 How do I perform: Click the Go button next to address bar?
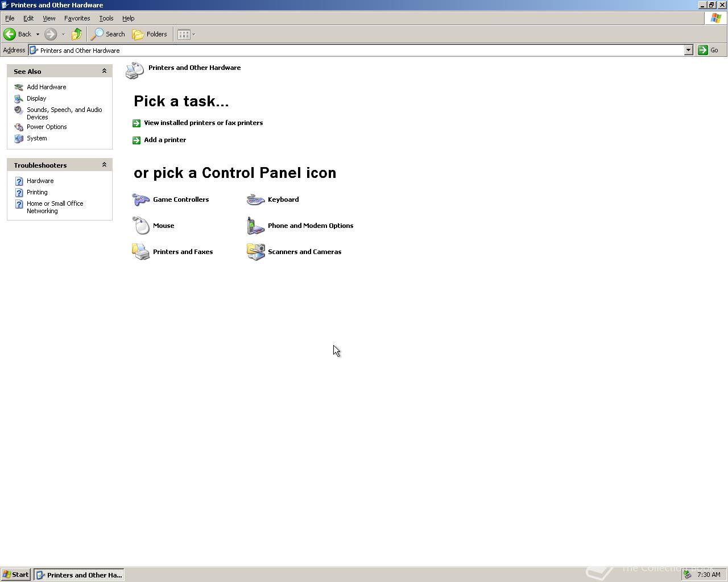pos(709,50)
